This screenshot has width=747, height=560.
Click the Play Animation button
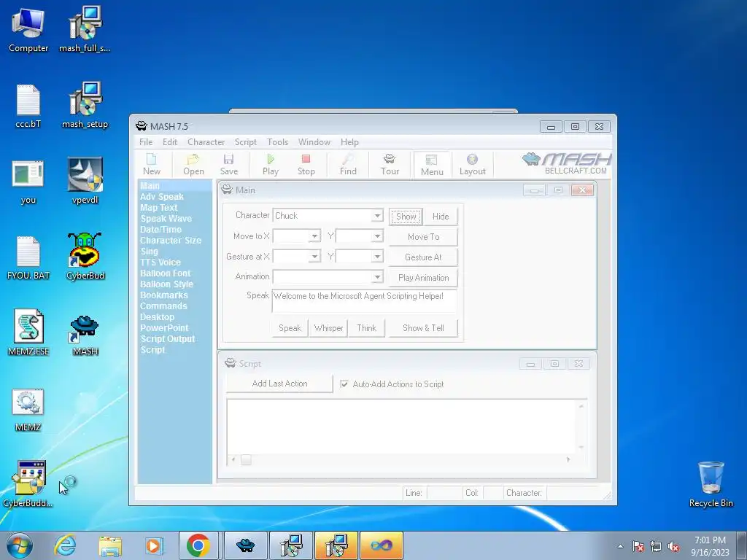(424, 278)
